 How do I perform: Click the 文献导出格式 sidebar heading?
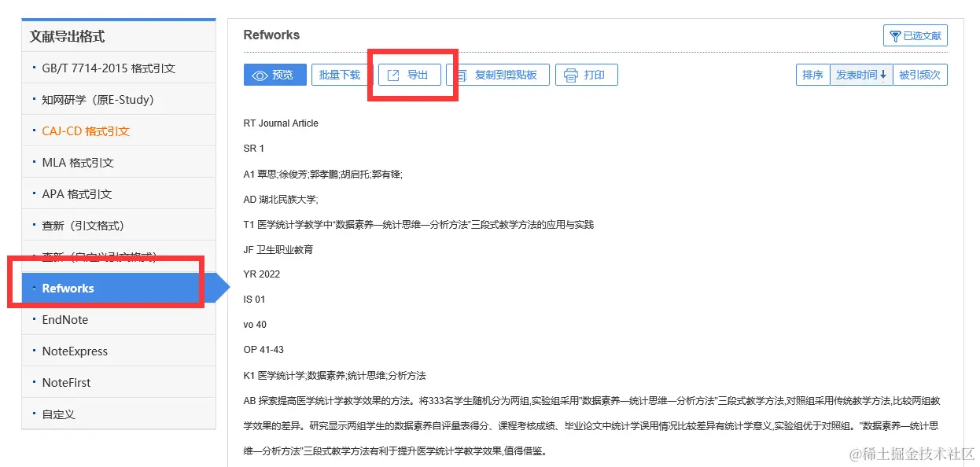tap(67, 36)
